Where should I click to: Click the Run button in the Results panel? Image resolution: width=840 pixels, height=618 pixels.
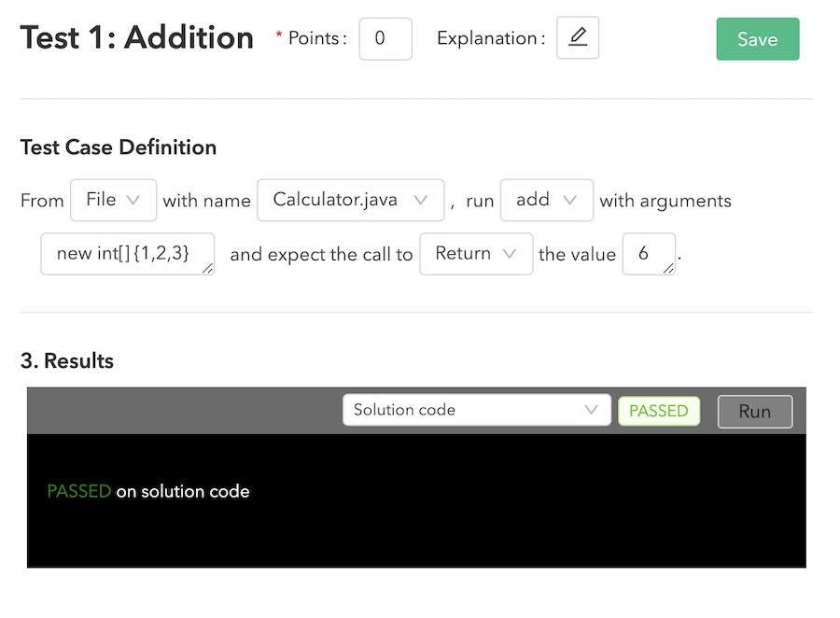pos(754,410)
